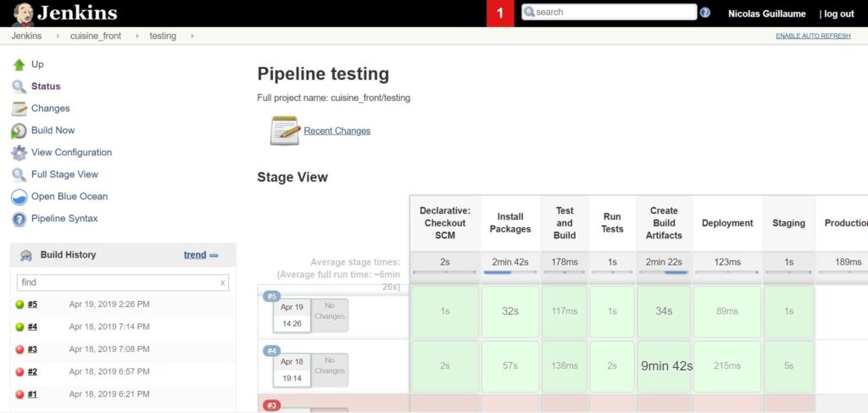
Task: Click the 9min 42s stage cell
Action: coord(664,366)
